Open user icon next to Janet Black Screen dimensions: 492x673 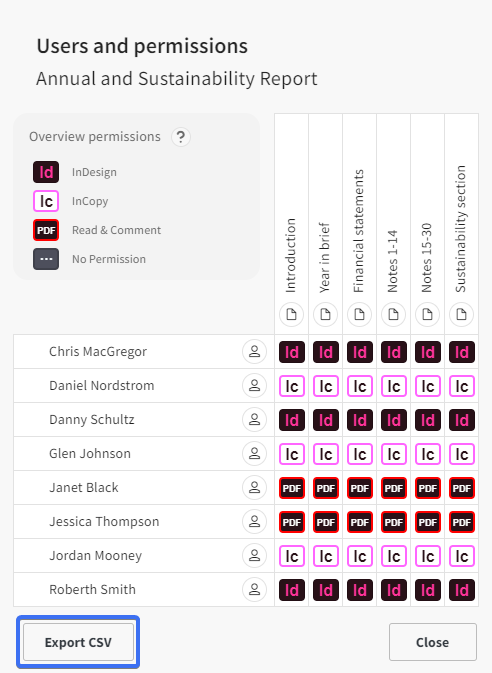[x=255, y=488]
